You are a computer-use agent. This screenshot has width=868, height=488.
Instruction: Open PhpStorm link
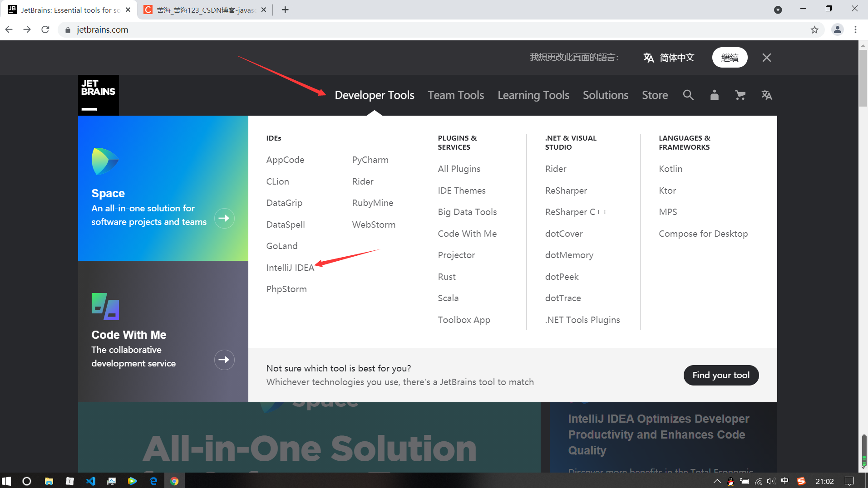click(286, 289)
